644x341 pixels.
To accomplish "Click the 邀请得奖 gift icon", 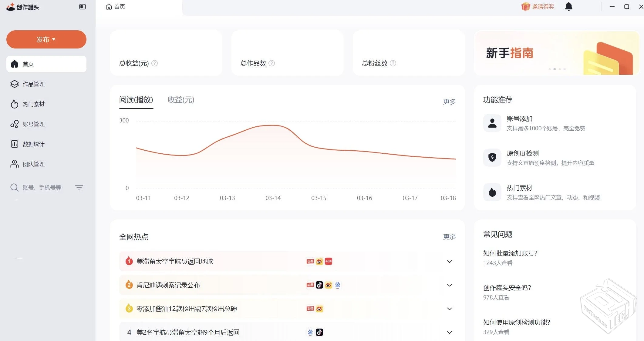I will (x=525, y=6).
